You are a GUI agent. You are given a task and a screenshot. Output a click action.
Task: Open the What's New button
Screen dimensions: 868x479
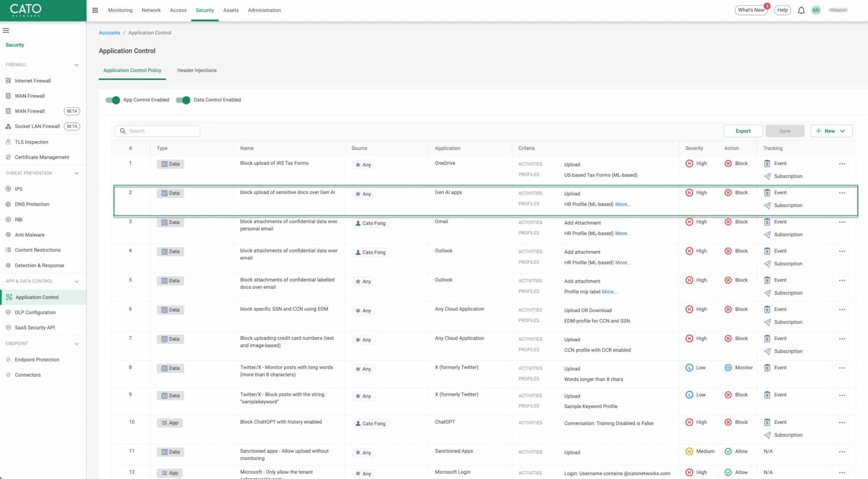pyautogui.click(x=751, y=10)
